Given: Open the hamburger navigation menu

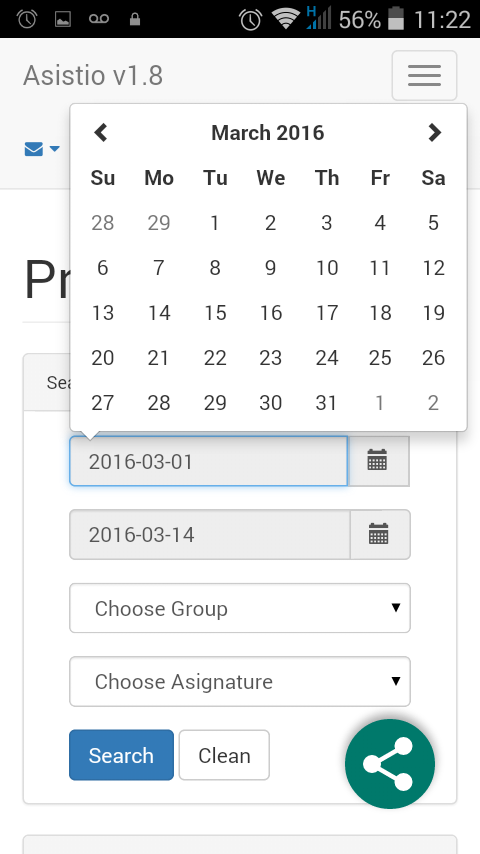Looking at the screenshot, I should click(424, 76).
